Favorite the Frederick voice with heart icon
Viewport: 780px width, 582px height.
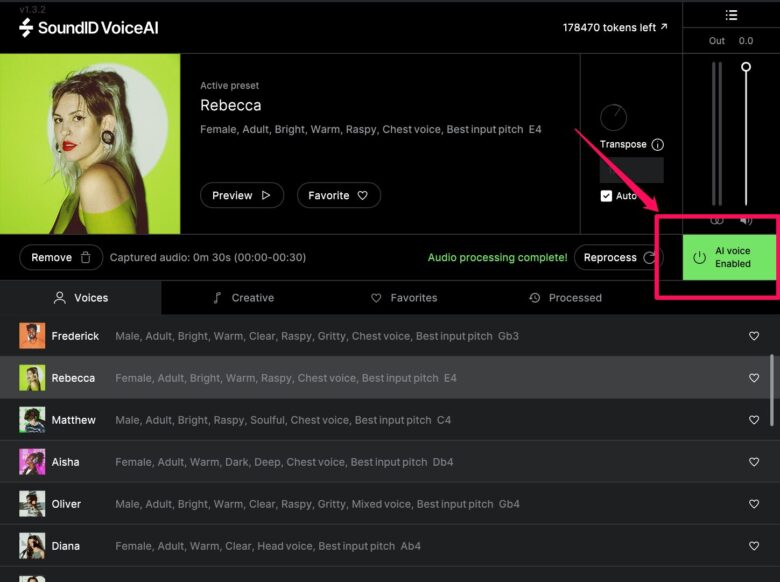tap(754, 336)
